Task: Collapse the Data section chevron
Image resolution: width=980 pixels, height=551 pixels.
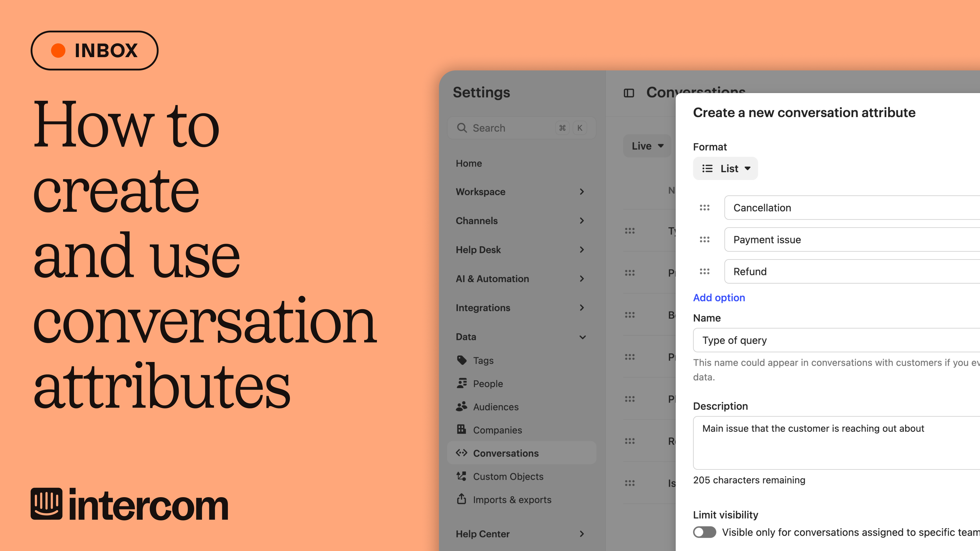Action: coord(582,337)
